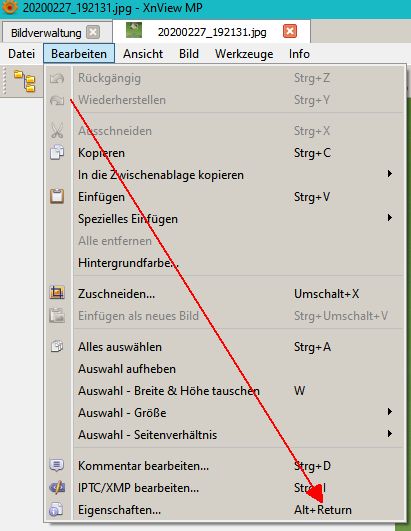411x531 pixels.
Task: Open Kommentar bearbeiten... entry
Action: click(225, 466)
